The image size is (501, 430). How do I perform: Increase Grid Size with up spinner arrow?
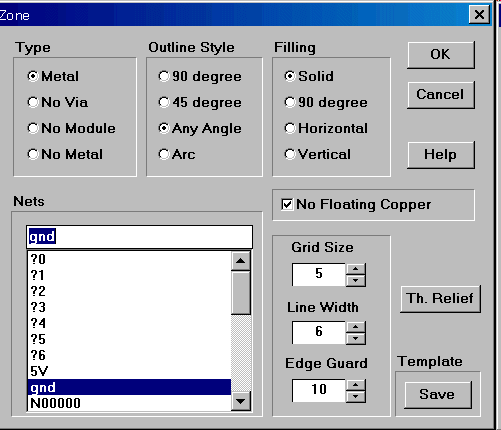[x=356, y=269]
